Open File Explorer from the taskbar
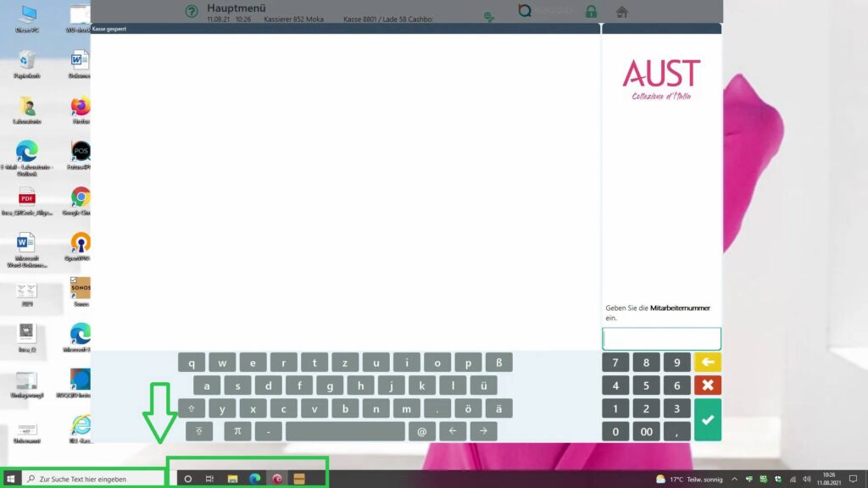The image size is (868, 488). pos(232,479)
